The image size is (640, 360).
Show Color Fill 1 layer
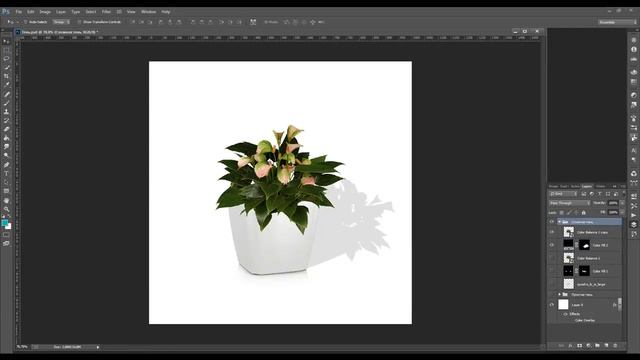pos(552,271)
